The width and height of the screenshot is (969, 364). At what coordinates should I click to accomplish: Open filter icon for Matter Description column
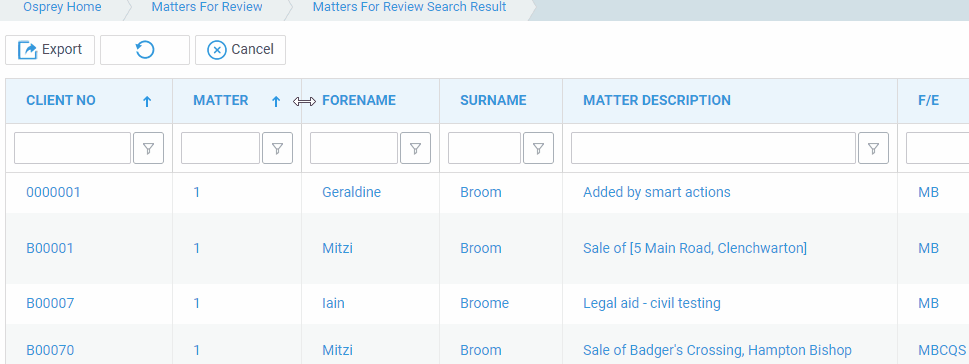click(x=873, y=148)
